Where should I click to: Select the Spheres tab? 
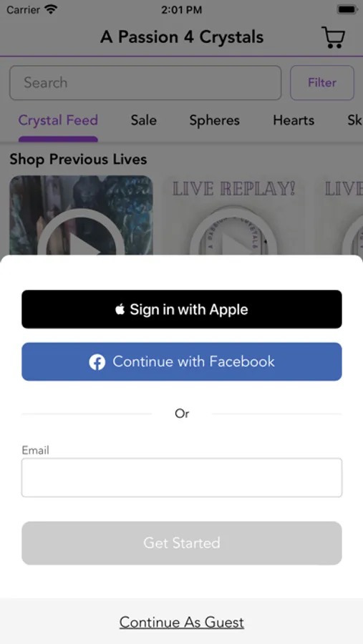pyautogui.click(x=214, y=120)
